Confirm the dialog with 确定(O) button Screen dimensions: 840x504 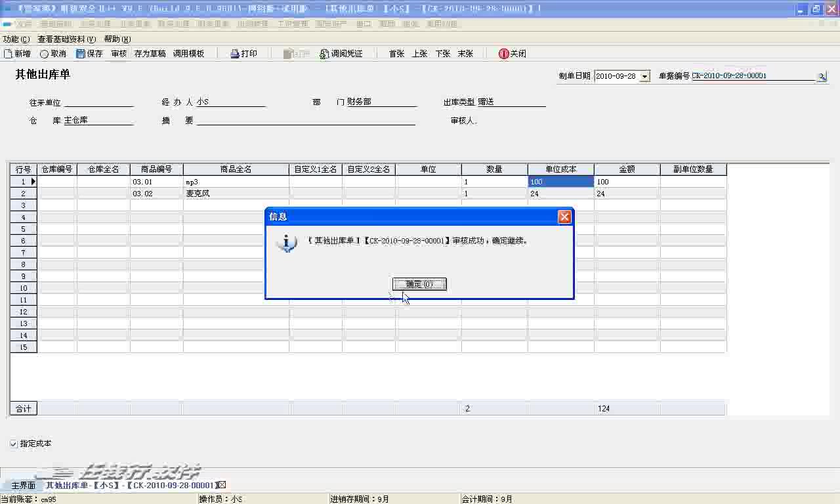tap(419, 284)
